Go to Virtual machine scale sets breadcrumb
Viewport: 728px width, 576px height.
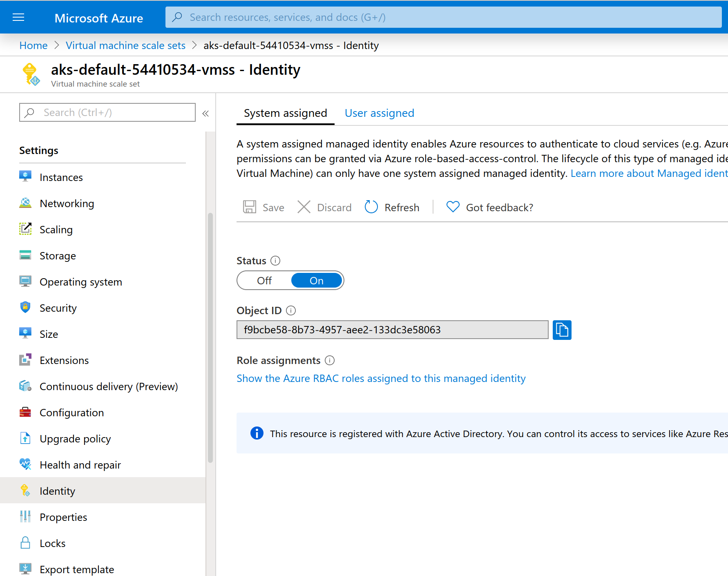click(x=125, y=45)
